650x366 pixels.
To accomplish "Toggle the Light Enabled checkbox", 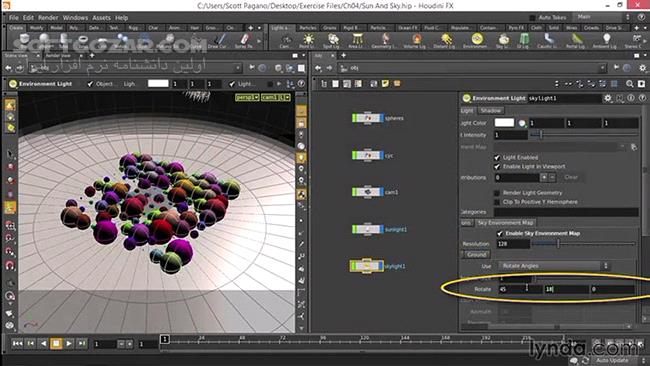I will (x=497, y=158).
